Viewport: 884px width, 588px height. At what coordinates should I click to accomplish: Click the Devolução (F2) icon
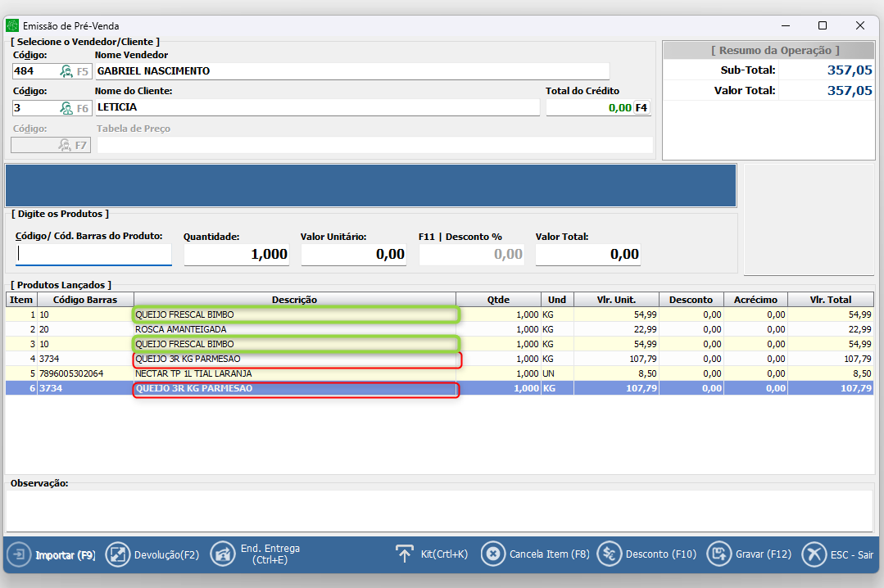click(x=118, y=554)
